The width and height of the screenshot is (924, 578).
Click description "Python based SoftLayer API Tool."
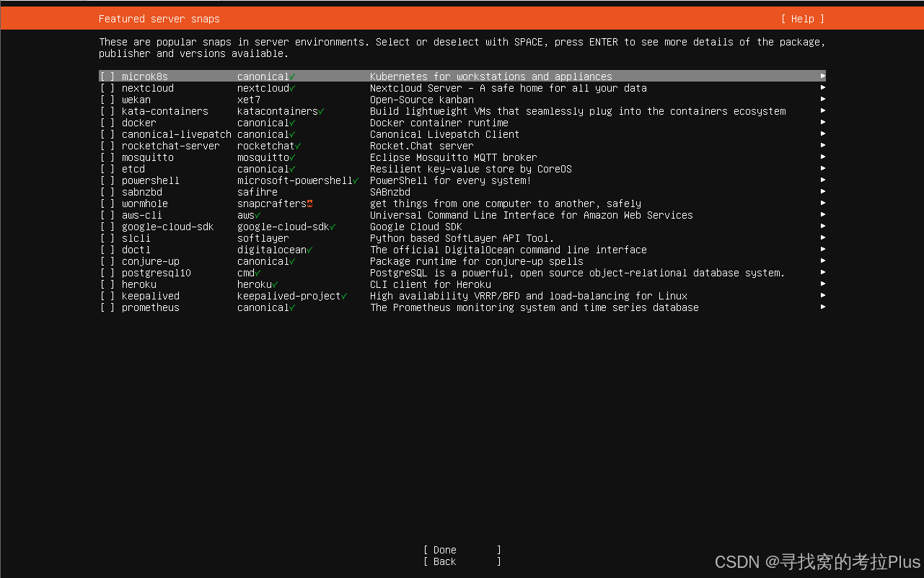coord(462,238)
